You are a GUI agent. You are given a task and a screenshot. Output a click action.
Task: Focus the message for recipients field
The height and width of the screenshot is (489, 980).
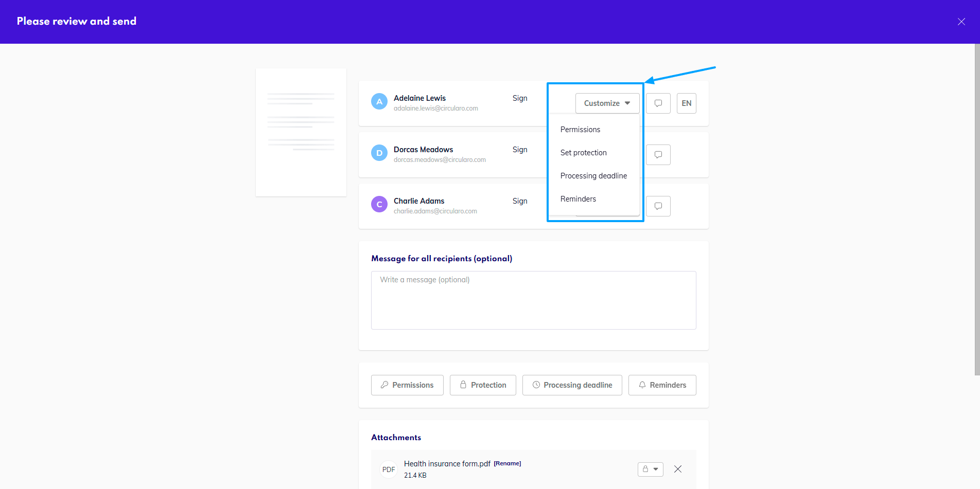(x=533, y=300)
